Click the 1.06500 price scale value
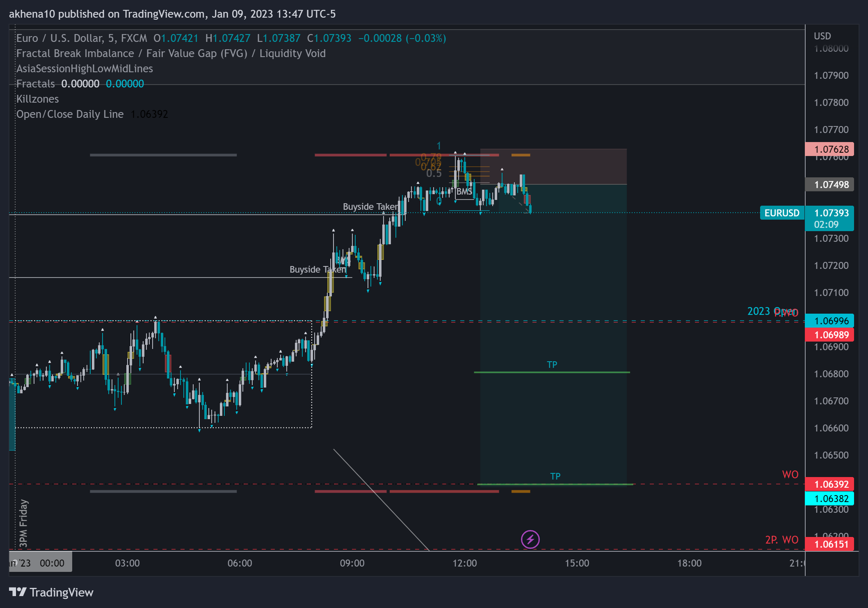Image resolution: width=868 pixels, height=608 pixels. [x=831, y=455]
